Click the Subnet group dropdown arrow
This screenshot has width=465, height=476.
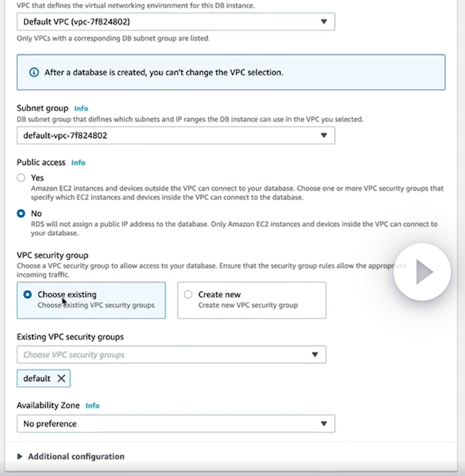[x=324, y=135]
